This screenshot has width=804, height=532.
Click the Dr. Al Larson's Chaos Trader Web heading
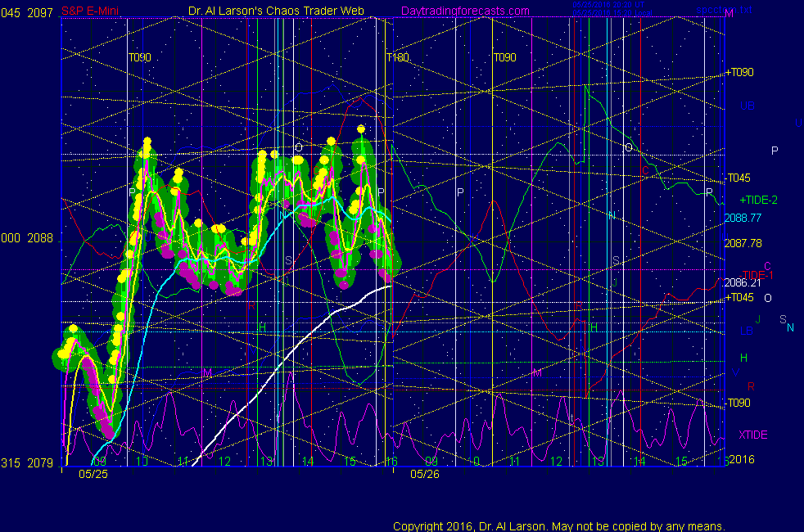(276, 11)
